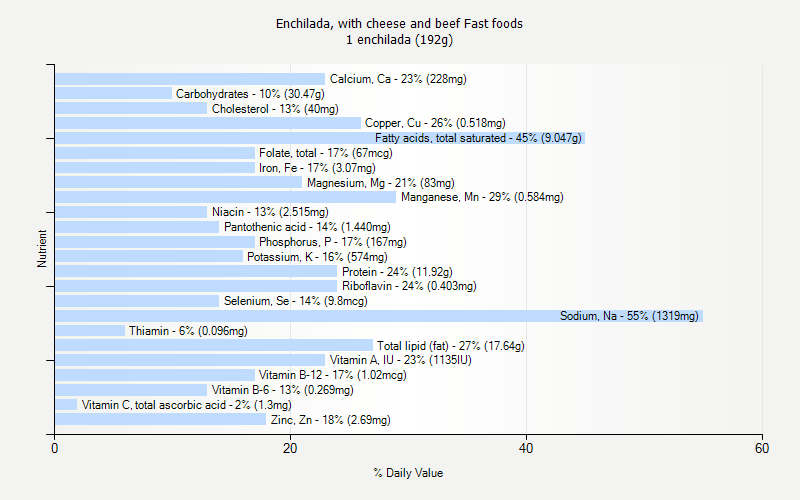Click the 'Niacin - 13% (2.515mg)' label
800x500 pixels.
(x=270, y=212)
